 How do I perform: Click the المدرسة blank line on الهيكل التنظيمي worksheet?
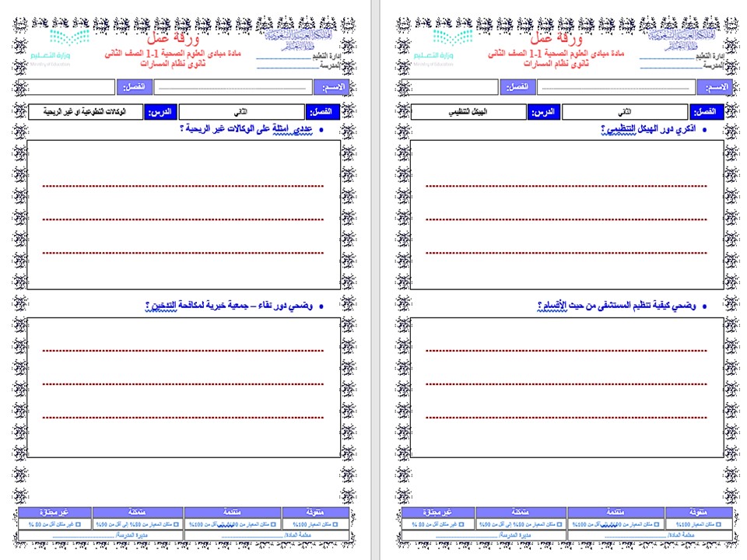pos(672,67)
